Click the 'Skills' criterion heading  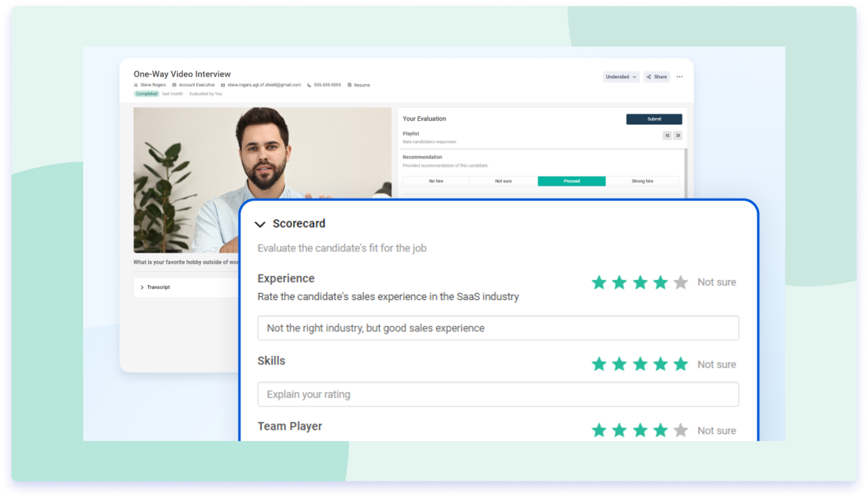[271, 361]
